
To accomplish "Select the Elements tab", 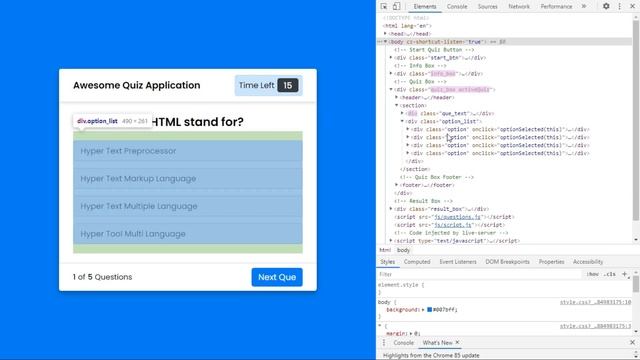I will tap(424, 7).
